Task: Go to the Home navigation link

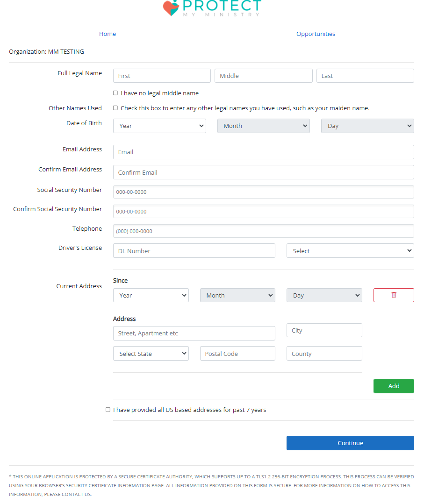Action: 108,34
